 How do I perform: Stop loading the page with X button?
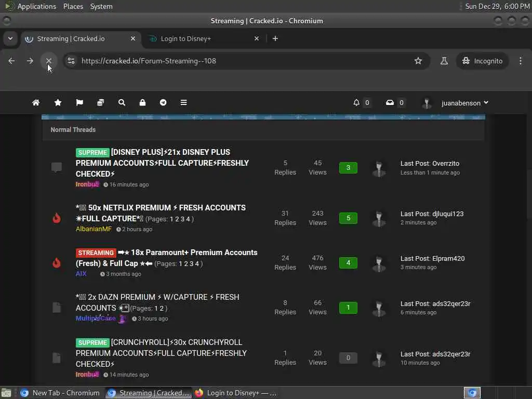click(49, 61)
